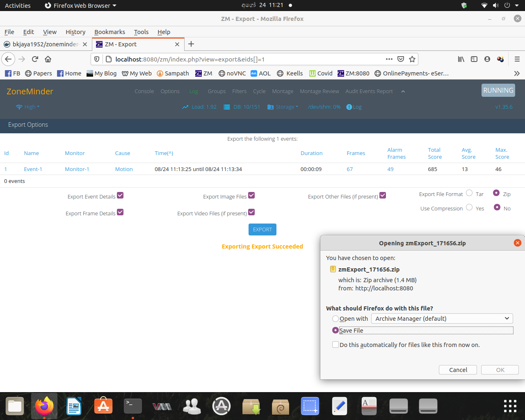
Task: Expand the Storage dropdown
Action: tap(283, 107)
